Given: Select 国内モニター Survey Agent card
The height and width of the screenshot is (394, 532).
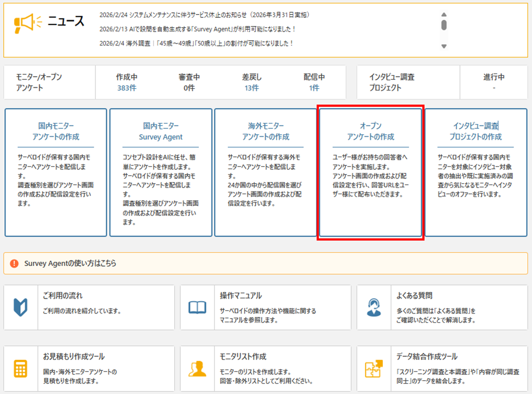Looking at the screenshot, I should [161, 172].
